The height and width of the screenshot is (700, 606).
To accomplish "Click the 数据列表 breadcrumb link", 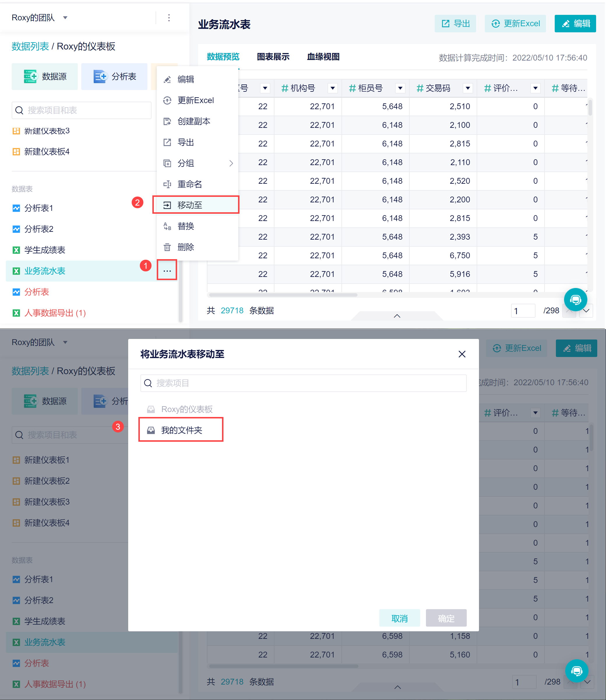I will (x=30, y=46).
